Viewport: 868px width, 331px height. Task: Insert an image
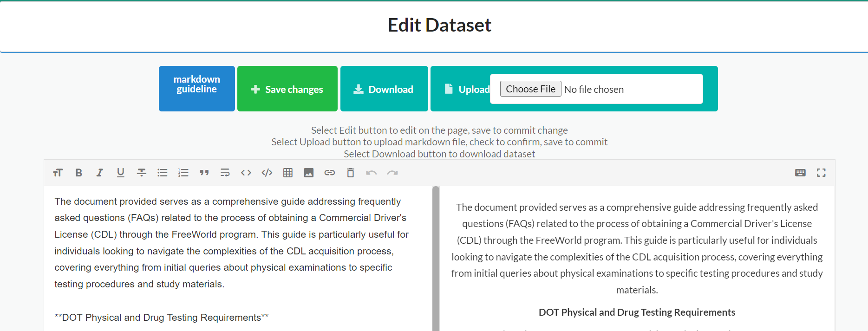pos(308,173)
